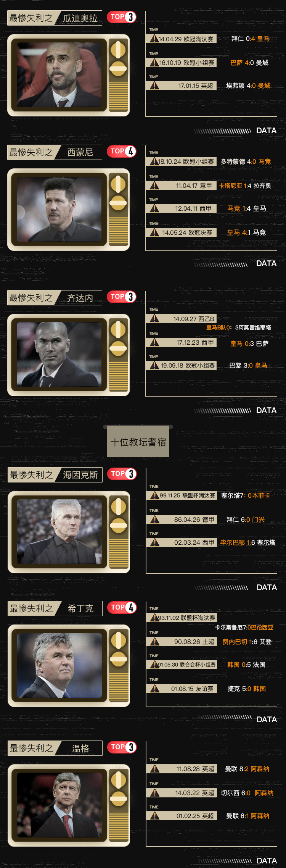Click the warning icon beside 11.04.17 意甲

point(154,186)
